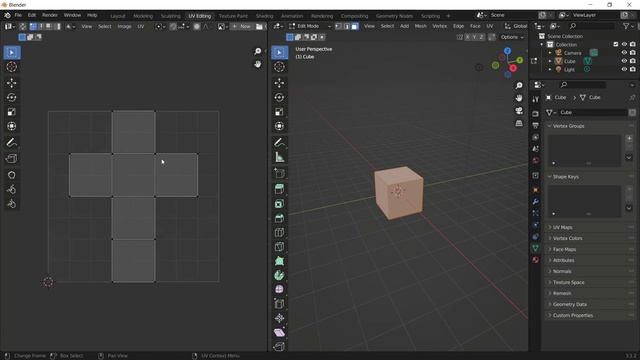Select the Move tool in UV editor
The image size is (640, 360).
coord(11,83)
